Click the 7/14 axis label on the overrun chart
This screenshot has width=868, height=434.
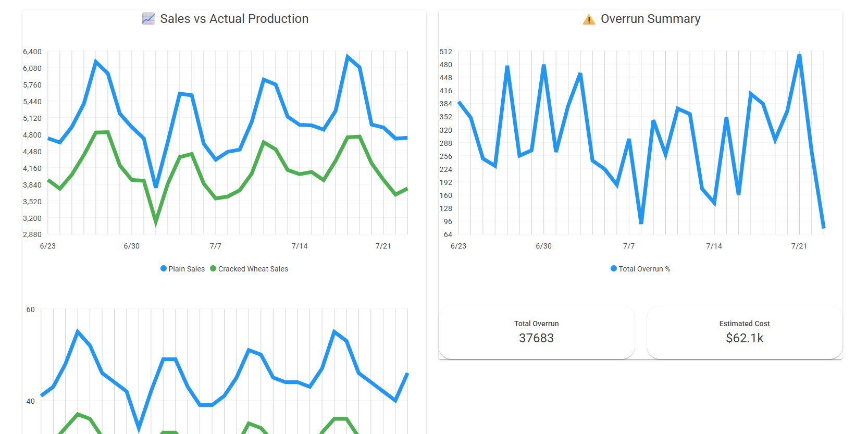tap(714, 246)
